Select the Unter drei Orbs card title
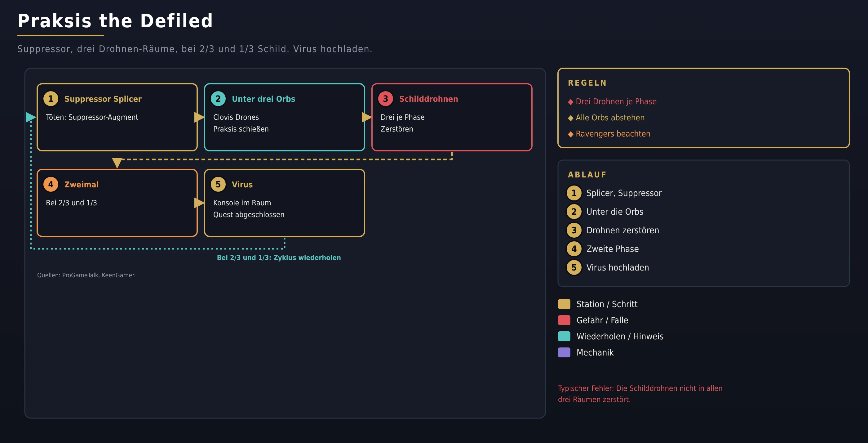 [263, 99]
